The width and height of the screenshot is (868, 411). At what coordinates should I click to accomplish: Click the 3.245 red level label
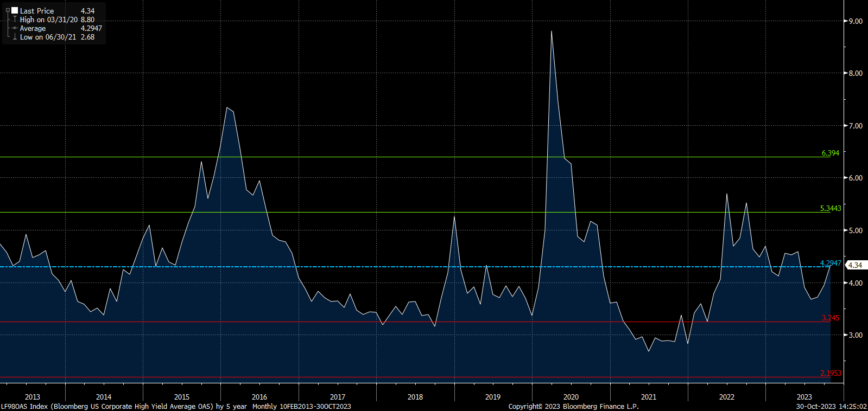click(830, 318)
